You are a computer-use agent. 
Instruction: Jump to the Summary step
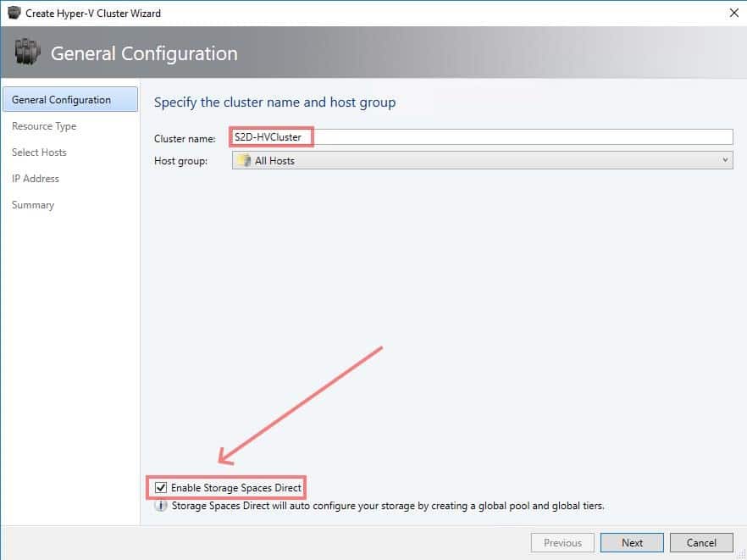(x=33, y=205)
